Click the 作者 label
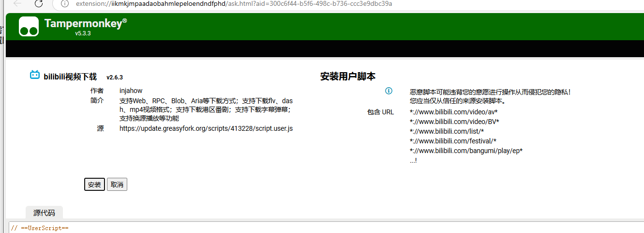The image size is (644, 233). pyautogui.click(x=97, y=91)
